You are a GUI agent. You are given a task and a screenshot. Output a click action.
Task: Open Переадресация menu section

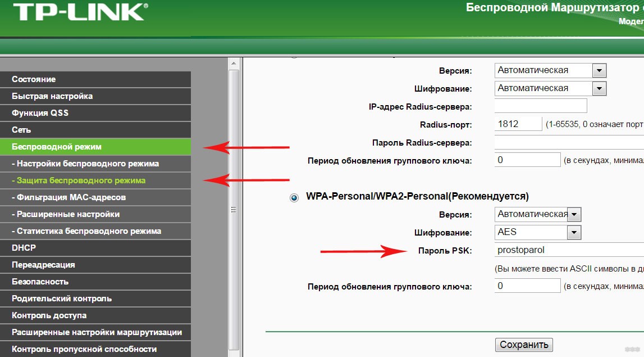tap(95, 264)
